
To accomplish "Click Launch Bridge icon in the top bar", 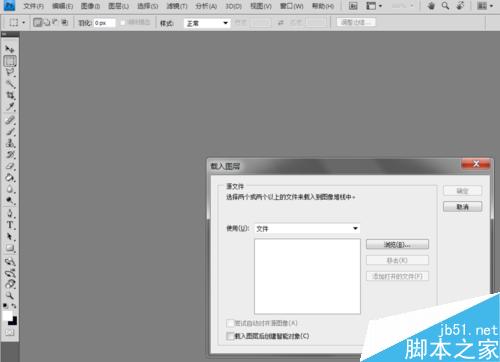I will click(353, 6).
